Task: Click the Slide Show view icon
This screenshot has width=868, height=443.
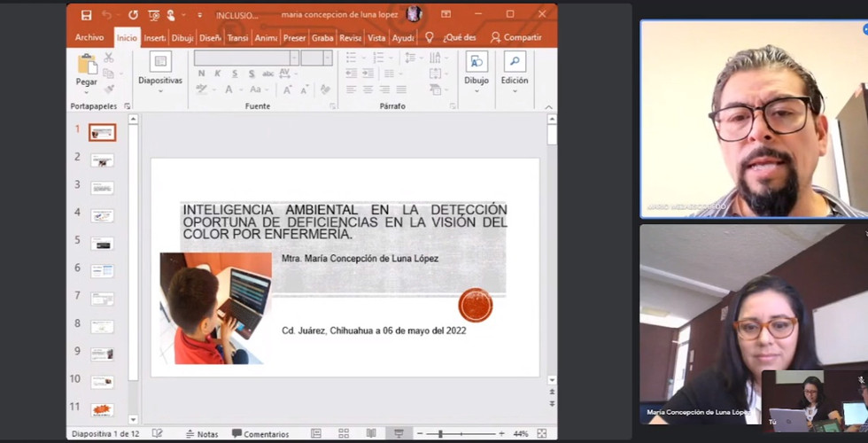Action: [x=399, y=433]
